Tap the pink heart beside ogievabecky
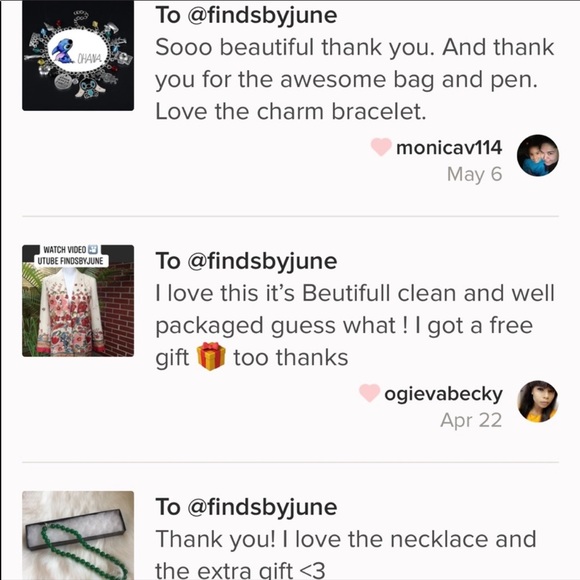 pyautogui.click(x=369, y=393)
